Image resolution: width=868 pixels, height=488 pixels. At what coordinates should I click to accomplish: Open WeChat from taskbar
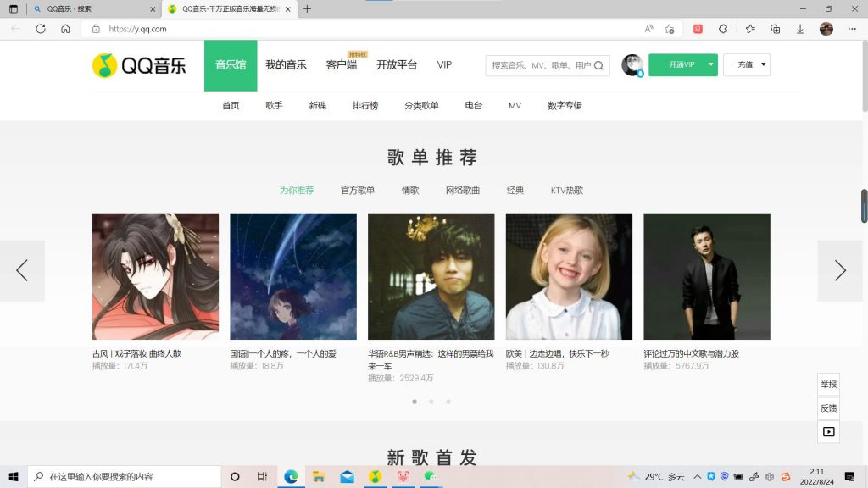tap(430, 476)
